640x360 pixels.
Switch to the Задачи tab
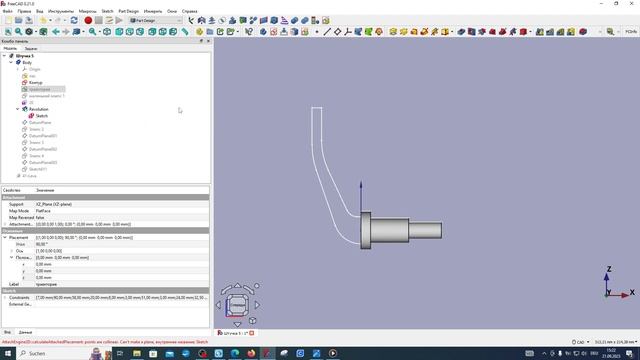[31, 48]
